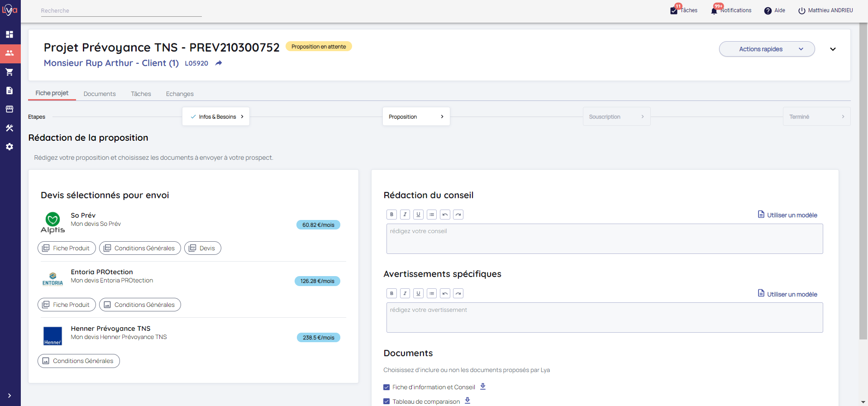Collapse the project header with chevron
The width and height of the screenshot is (868, 406).
tap(833, 49)
